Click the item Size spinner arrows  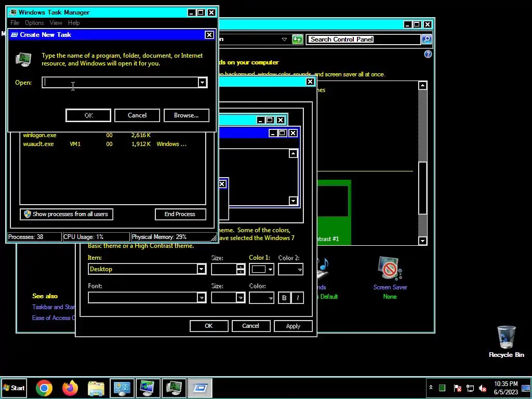(241, 269)
